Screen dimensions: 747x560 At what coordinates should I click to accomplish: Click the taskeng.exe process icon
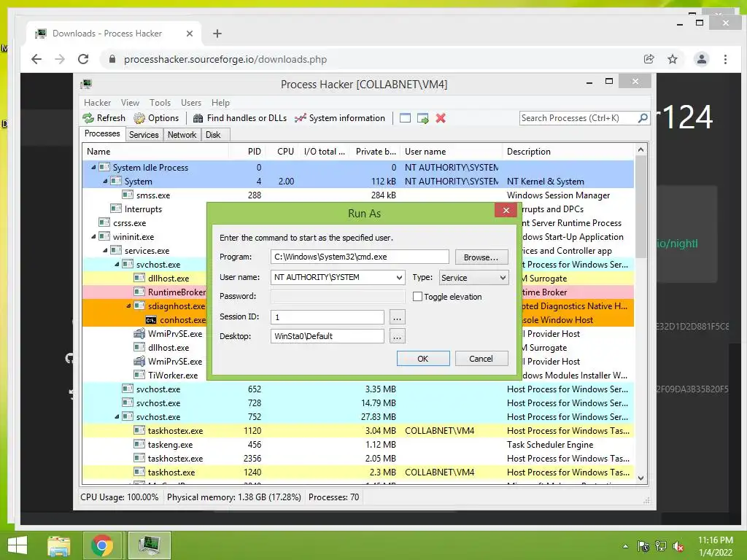pos(139,444)
